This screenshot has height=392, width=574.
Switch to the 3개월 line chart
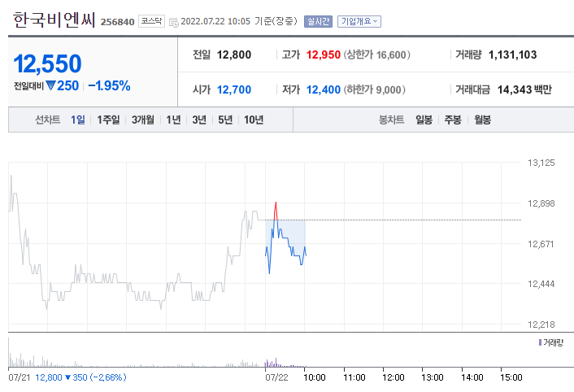click(143, 120)
